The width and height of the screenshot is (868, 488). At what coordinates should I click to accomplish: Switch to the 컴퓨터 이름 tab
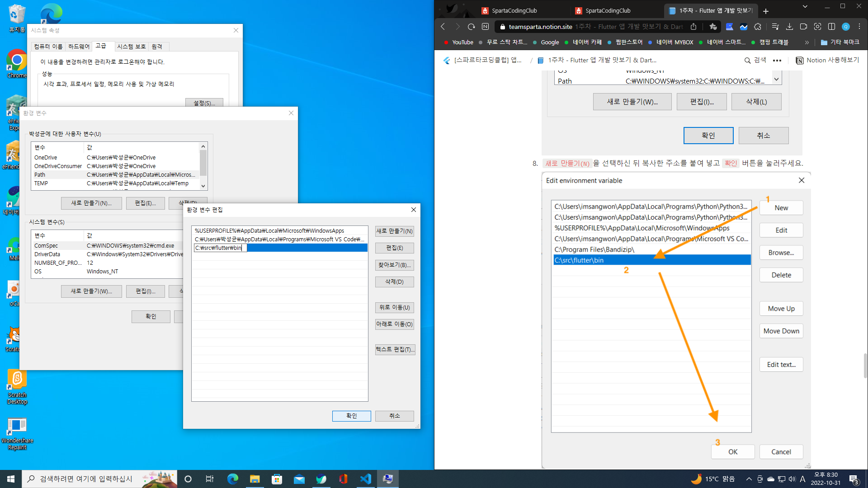click(x=48, y=47)
